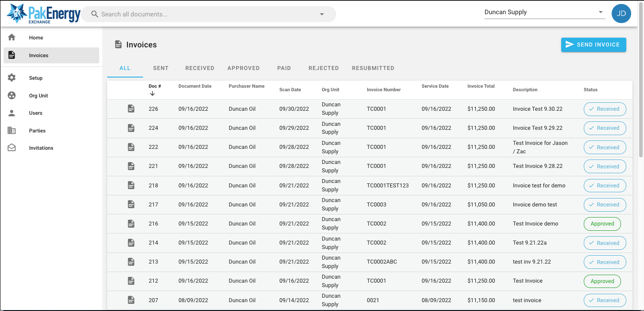644x311 pixels.
Task: Click the Org Unit group icon
Action: [12, 96]
